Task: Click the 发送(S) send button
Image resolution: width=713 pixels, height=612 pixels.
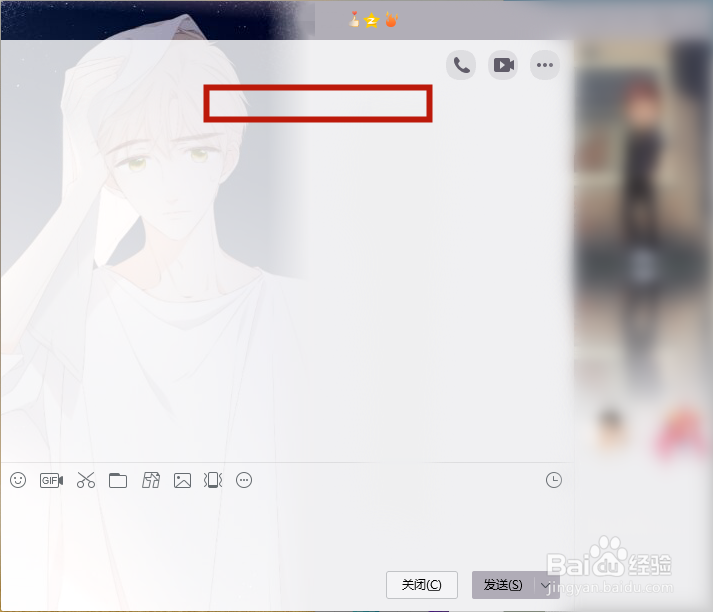Action: coord(503,585)
